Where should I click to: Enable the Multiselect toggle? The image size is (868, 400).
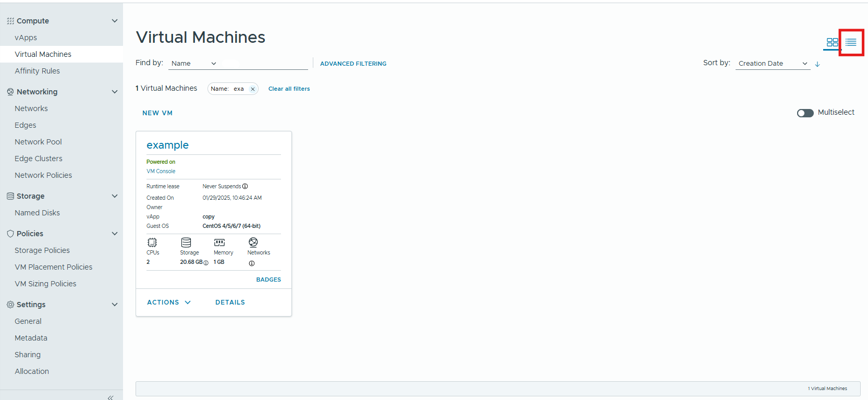(x=805, y=113)
